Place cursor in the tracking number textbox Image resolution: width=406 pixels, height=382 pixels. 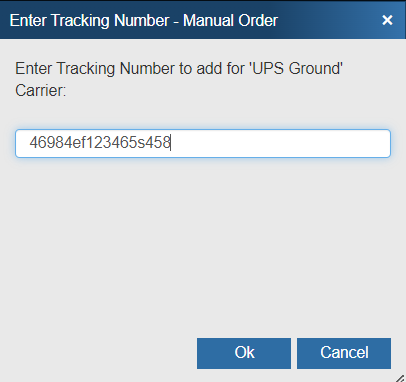coord(203,143)
